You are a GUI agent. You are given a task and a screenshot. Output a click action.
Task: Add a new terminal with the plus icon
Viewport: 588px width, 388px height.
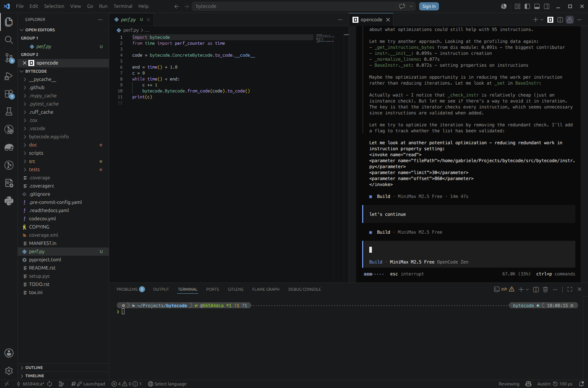521,289
